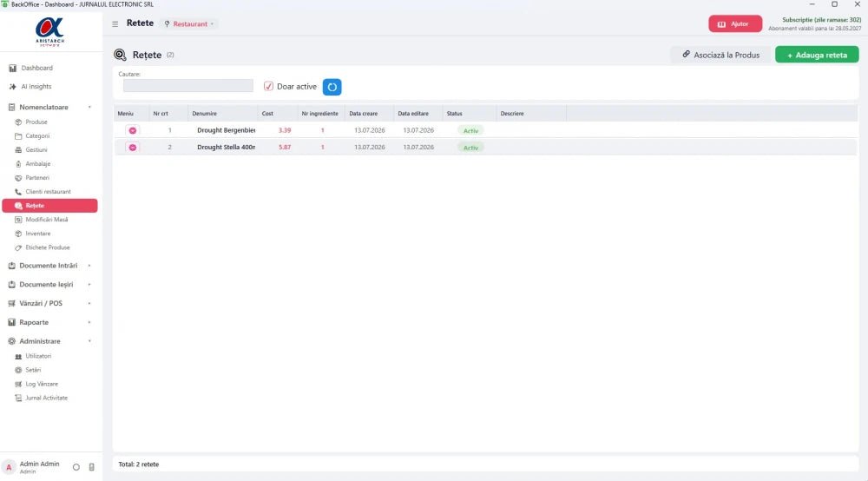Click the hamburger menu icon beside Retete

click(x=115, y=23)
